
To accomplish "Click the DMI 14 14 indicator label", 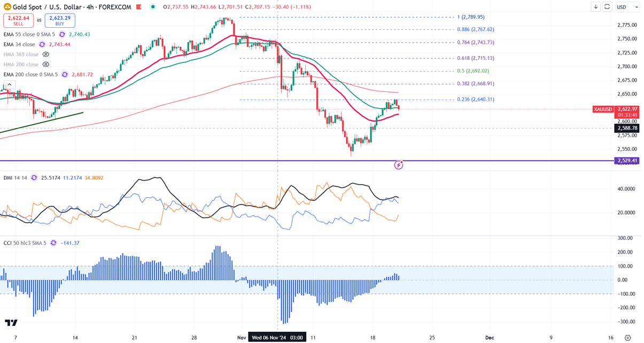I will coord(15,177).
